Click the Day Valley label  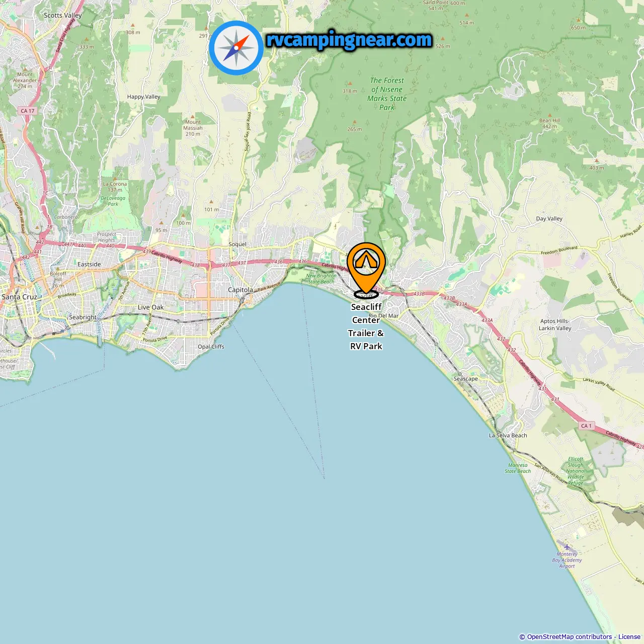tap(549, 219)
